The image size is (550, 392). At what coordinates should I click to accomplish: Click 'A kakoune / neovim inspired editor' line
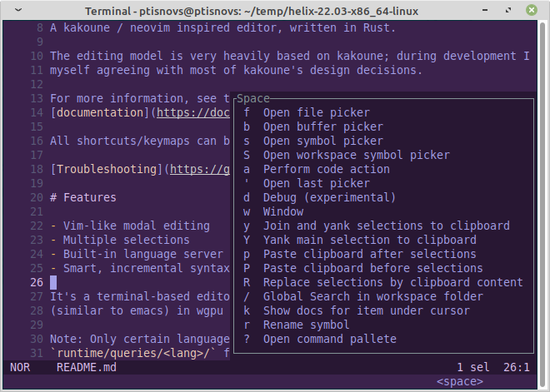(223, 27)
